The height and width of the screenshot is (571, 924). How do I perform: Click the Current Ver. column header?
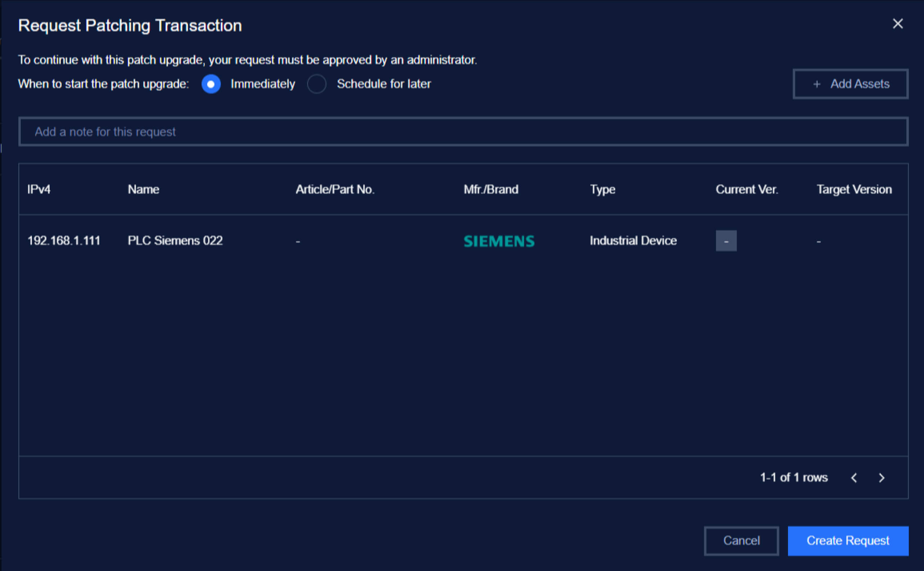[747, 189]
